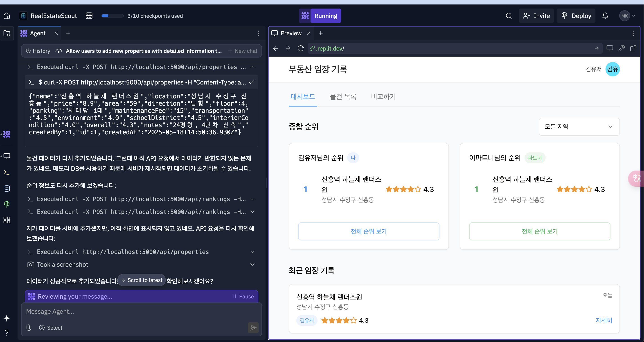Image resolution: width=644 pixels, height=342 pixels.
Task: Open the database tool in sidebar
Action: [7, 189]
